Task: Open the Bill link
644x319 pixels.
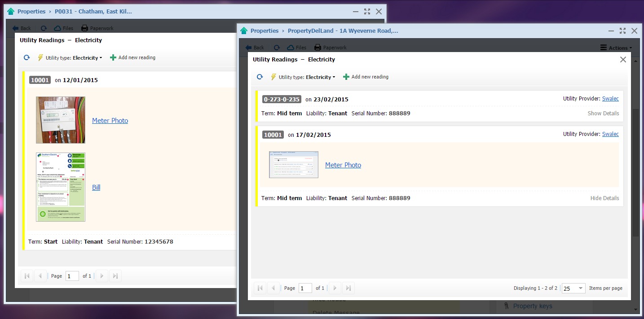Action: pos(96,188)
